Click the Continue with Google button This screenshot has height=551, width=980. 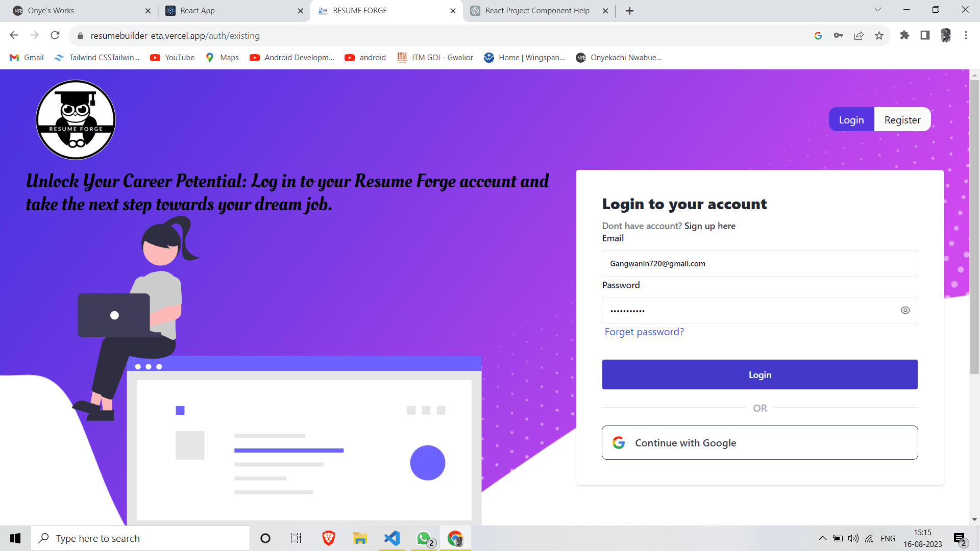[760, 442]
